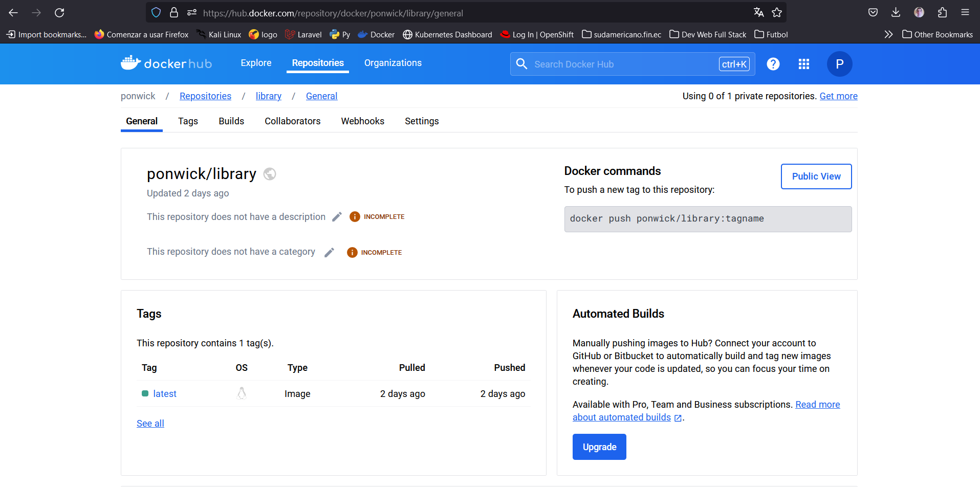The height and width of the screenshot is (487, 980).
Task: Open the help question mark icon
Action: (x=773, y=64)
